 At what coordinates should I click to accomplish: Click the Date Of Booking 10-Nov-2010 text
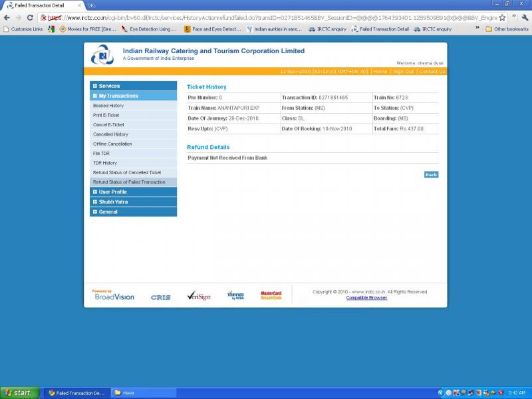[x=317, y=129]
